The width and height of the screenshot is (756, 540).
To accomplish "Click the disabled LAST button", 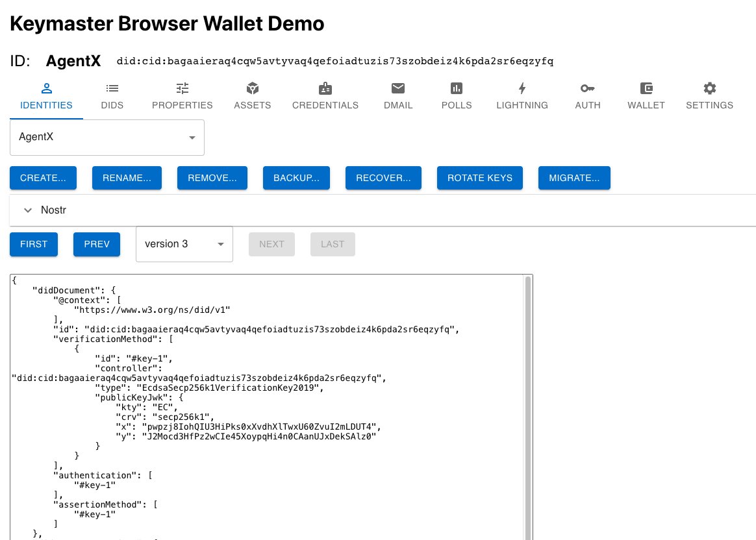I will point(333,244).
